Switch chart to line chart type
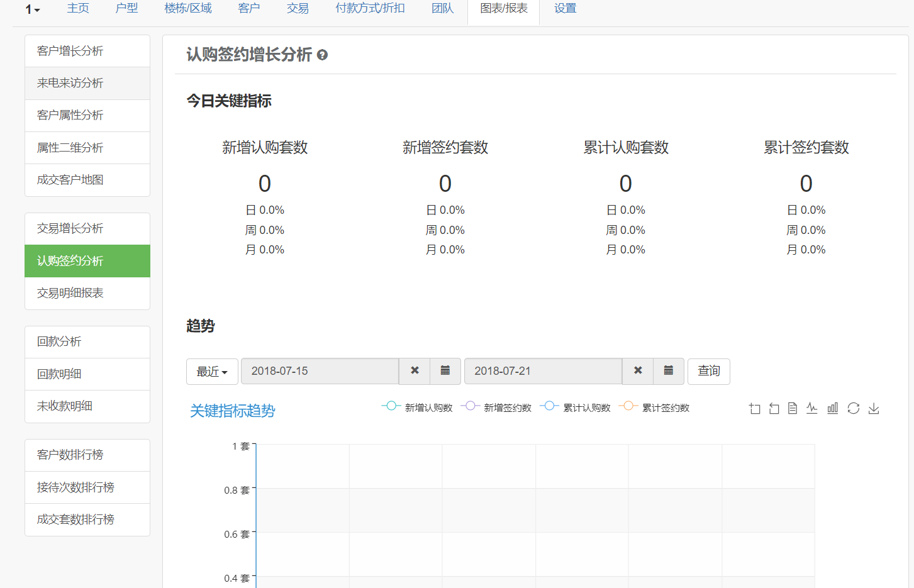 point(812,409)
